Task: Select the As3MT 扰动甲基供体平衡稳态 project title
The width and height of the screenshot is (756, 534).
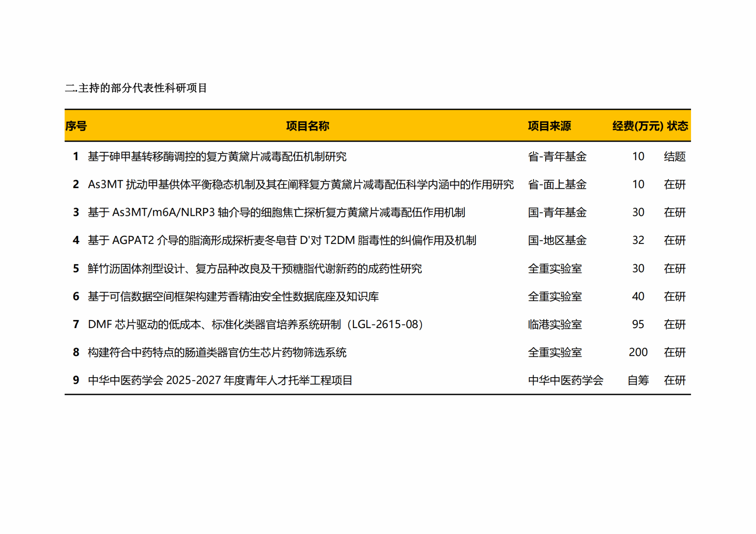Action: [300, 185]
